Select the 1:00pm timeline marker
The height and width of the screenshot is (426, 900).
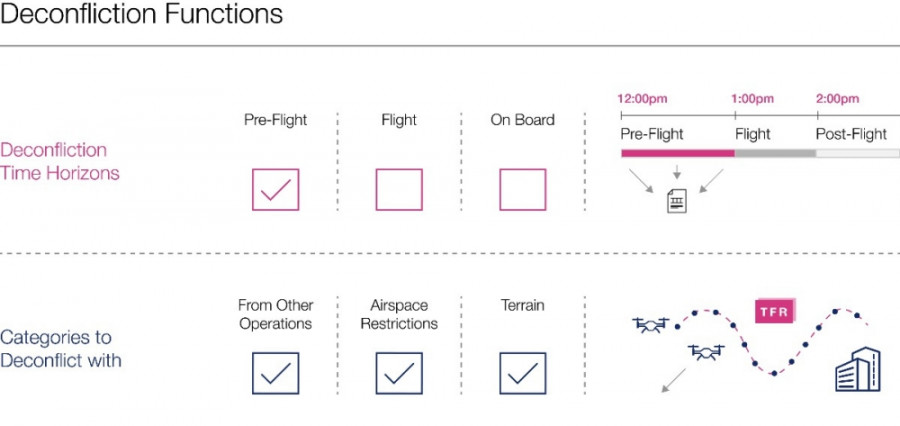click(x=752, y=99)
